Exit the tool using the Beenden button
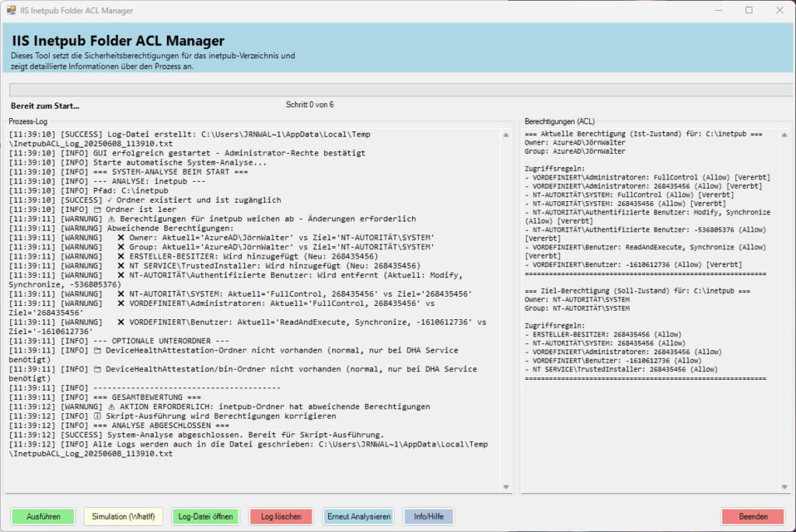The image size is (796, 532). click(x=751, y=516)
